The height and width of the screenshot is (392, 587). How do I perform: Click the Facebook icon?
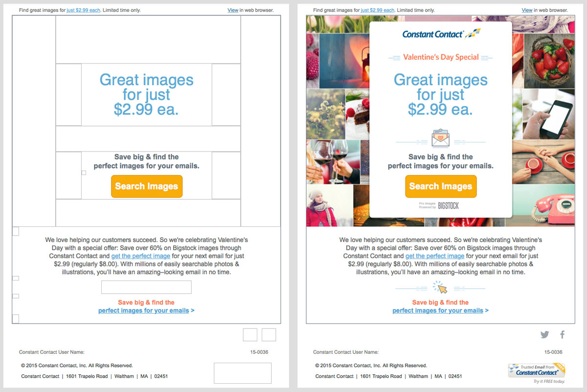[563, 335]
